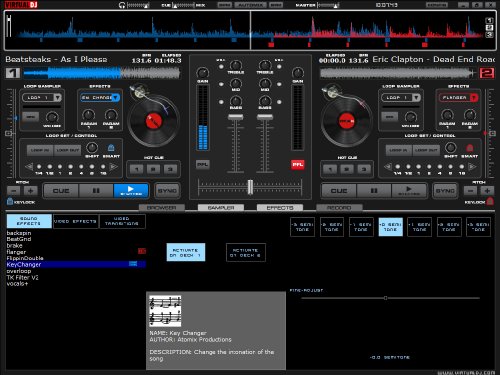500x375 pixels.
Task: Pause deck 2 playback
Action: coord(374,191)
